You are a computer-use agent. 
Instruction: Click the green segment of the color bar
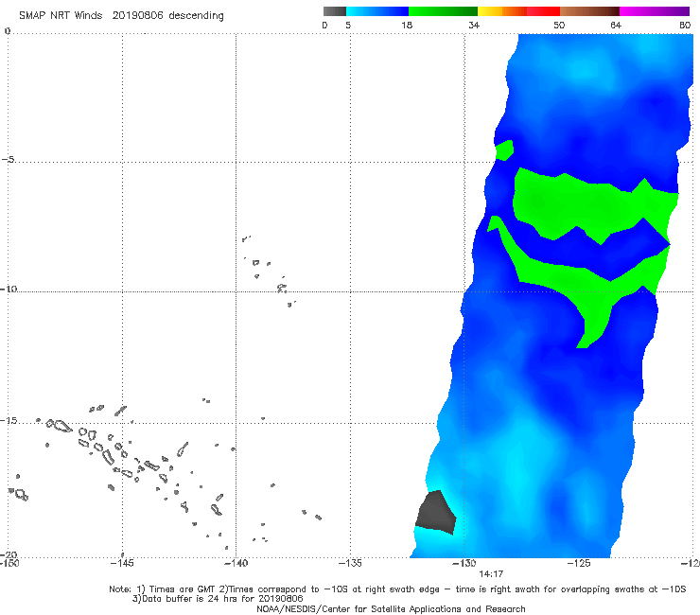point(443,11)
